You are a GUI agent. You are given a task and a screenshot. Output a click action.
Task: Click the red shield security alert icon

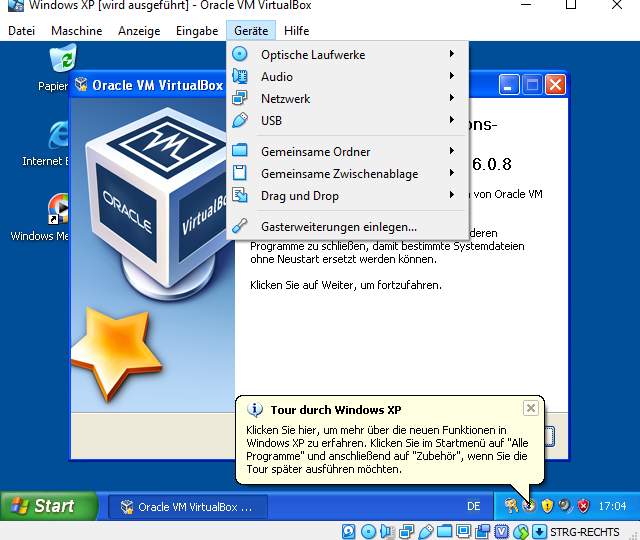pyautogui.click(x=584, y=506)
